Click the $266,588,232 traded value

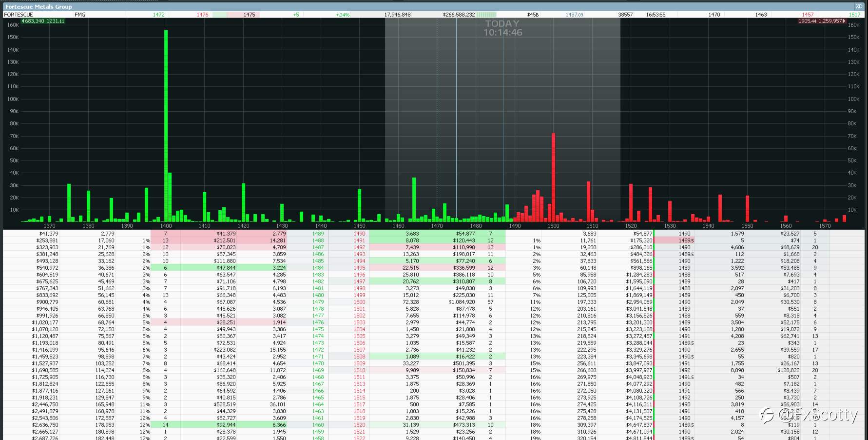459,15
